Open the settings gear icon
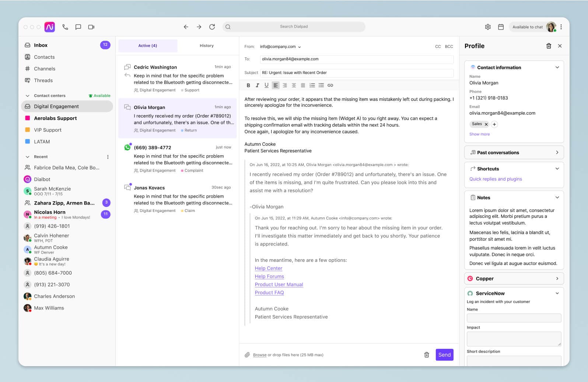Screen dimensions: 588x382 tap(488, 27)
